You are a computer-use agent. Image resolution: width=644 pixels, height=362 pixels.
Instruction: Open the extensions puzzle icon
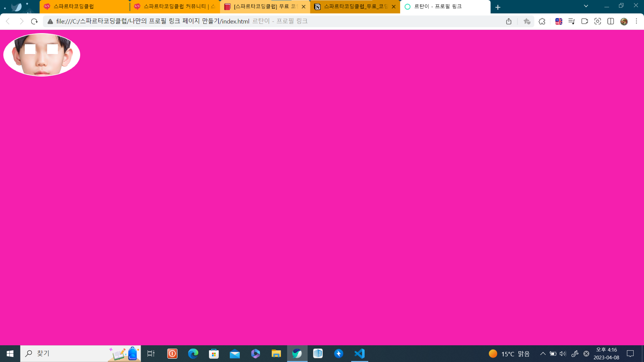[542, 21]
